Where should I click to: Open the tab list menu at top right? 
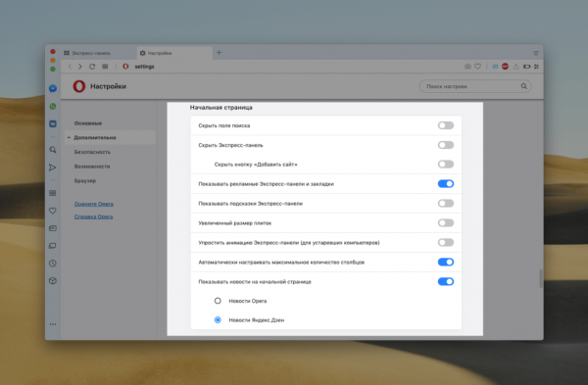pos(536,53)
